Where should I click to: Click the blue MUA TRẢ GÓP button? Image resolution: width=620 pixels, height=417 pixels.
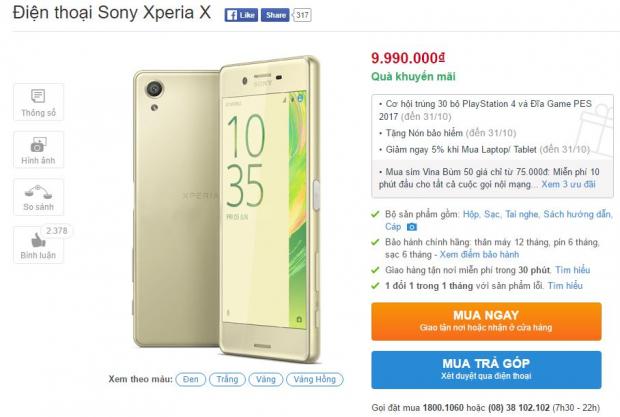(486, 370)
